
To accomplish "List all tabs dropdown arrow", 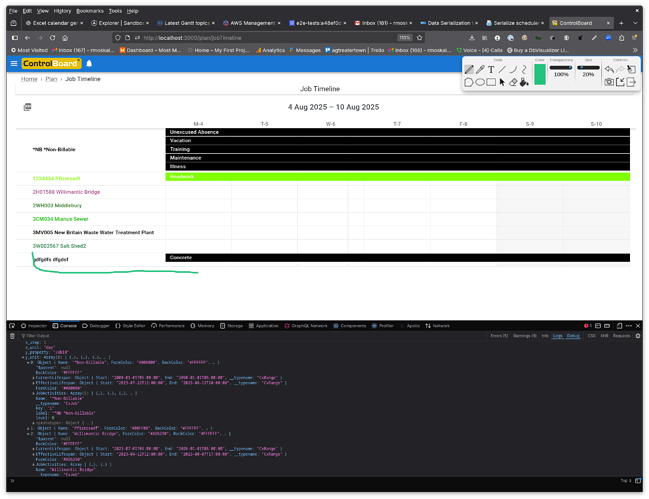I will (635, 23).
